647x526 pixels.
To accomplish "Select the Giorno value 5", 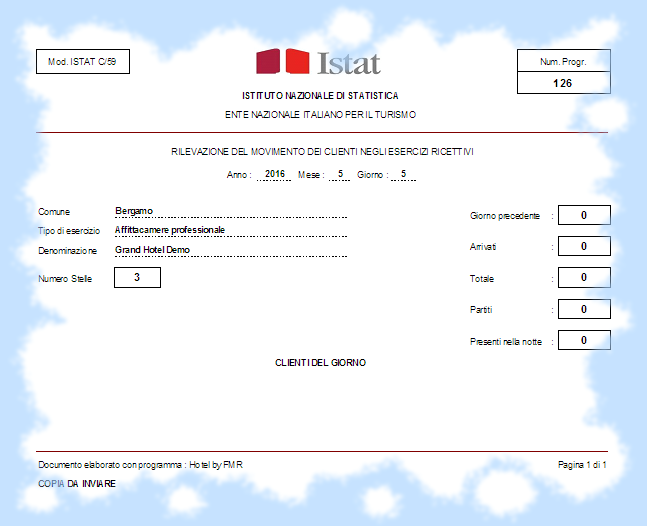I will point(404,174).
